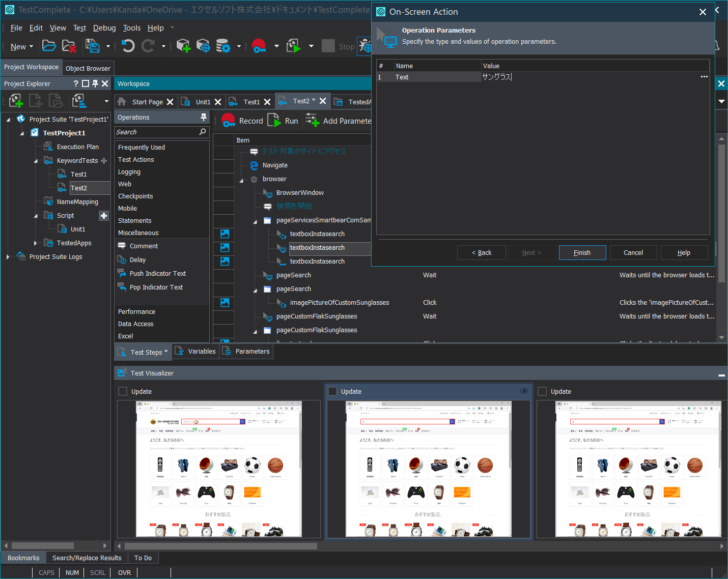Image resolution: width=728 pixels, height=579 pixels.
Task: Expand the TestedApps tree node
Action: pyautogui.click(x=35, y=243)
